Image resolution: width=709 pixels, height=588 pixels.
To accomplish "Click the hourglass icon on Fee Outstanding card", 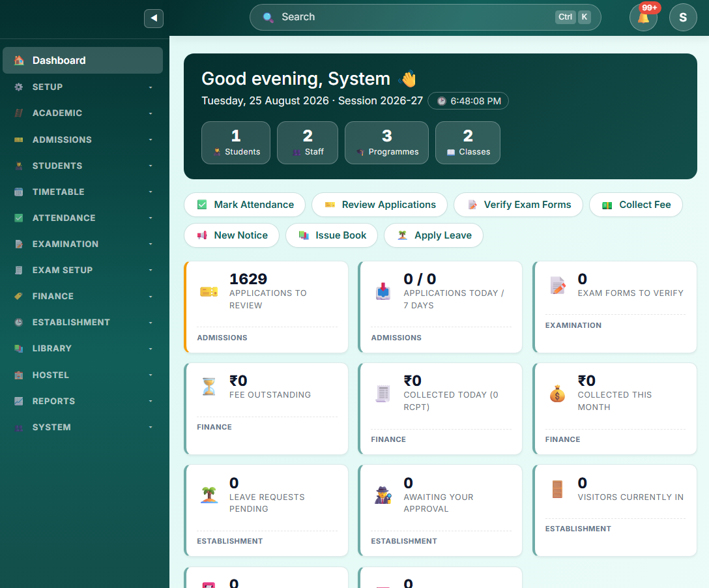I will (x=209, y=387).
